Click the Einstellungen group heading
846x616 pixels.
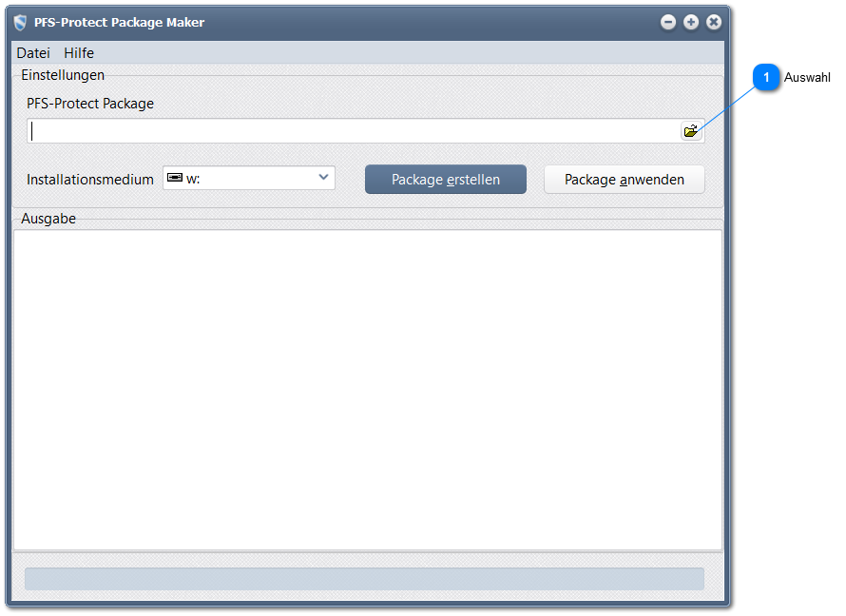click(x=63, y=74)
